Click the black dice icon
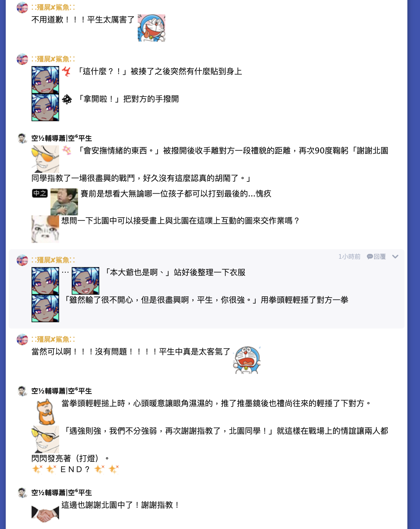The image size is (420, 529). [67, 99]
